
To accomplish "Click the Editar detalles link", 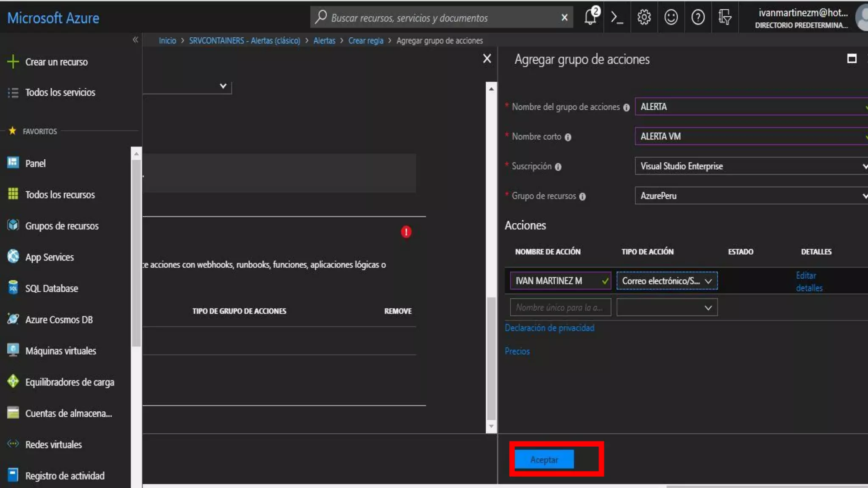I will pos(809,282).
